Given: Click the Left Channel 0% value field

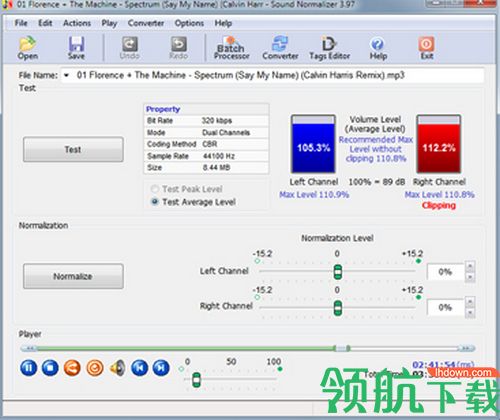Looking at the screenshot, I should click(446, 272).
